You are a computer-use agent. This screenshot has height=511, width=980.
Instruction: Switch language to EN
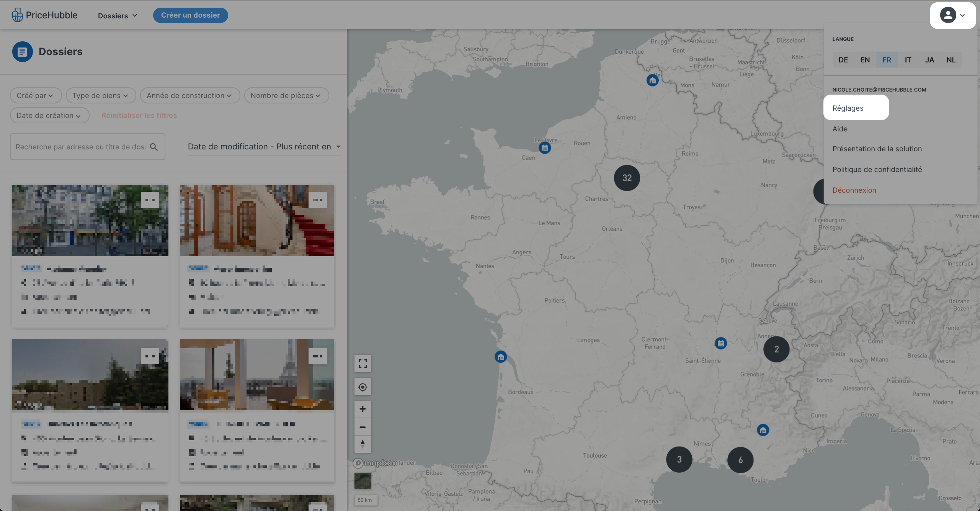[865, 60]
